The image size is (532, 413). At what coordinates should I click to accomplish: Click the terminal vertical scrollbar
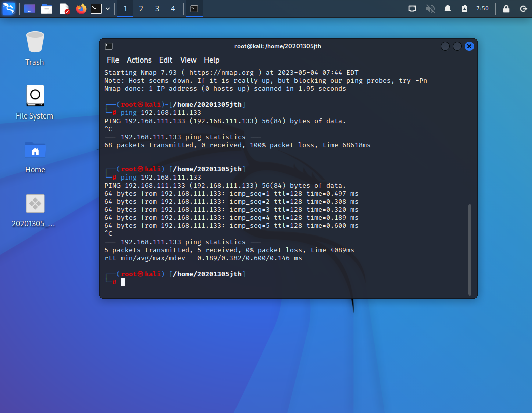click(470, 250)
